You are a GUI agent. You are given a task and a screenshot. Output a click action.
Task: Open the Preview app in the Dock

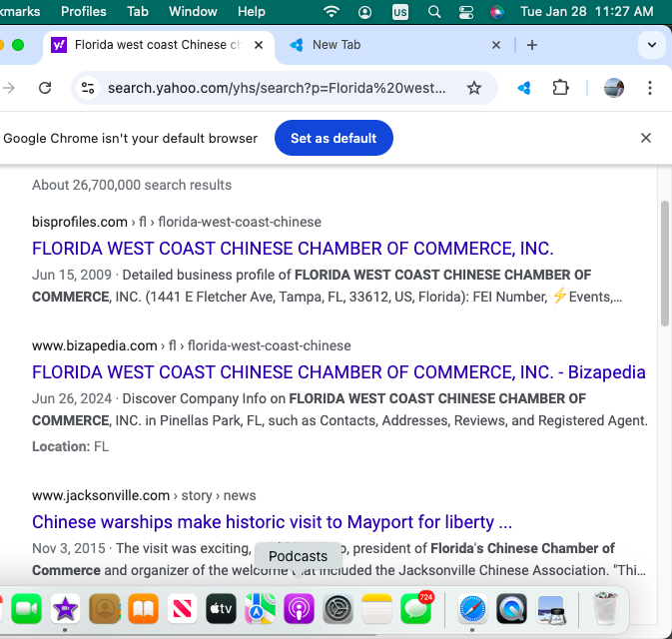[x=551, y=609]
